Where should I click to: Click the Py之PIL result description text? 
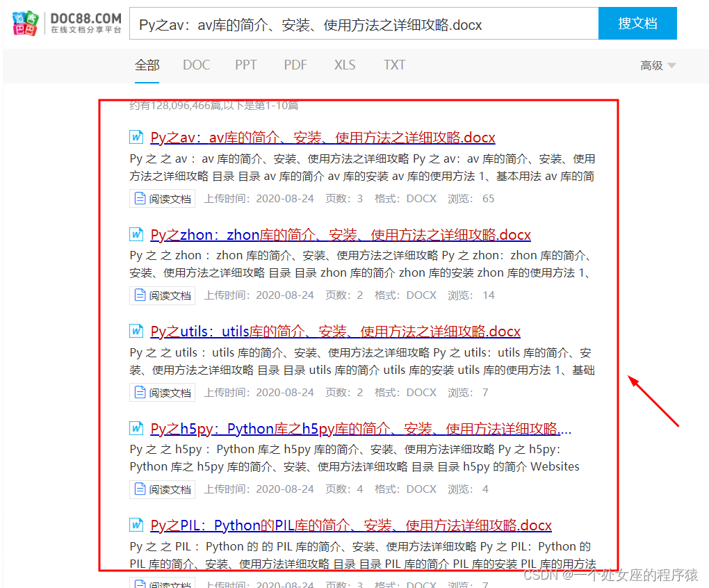pyautogui.click(x=363, y=555)
